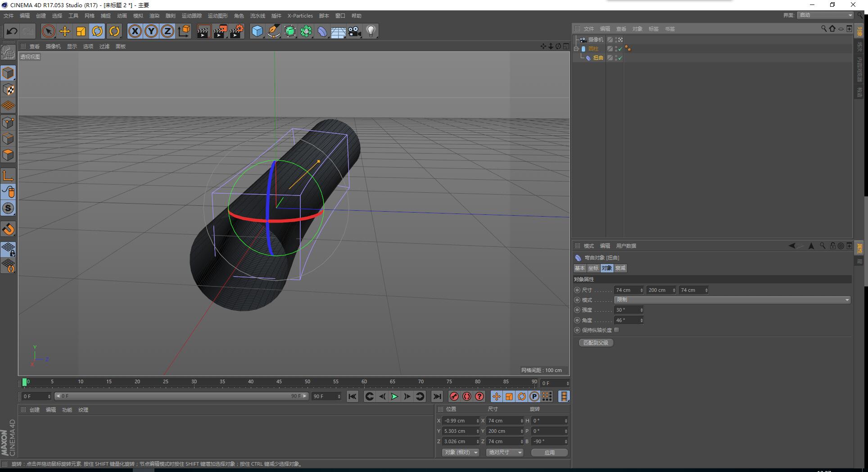The width and height of the screenshot is (868, 472).
Task: Render to Picture Viewer icon
Action: point(220,31)
